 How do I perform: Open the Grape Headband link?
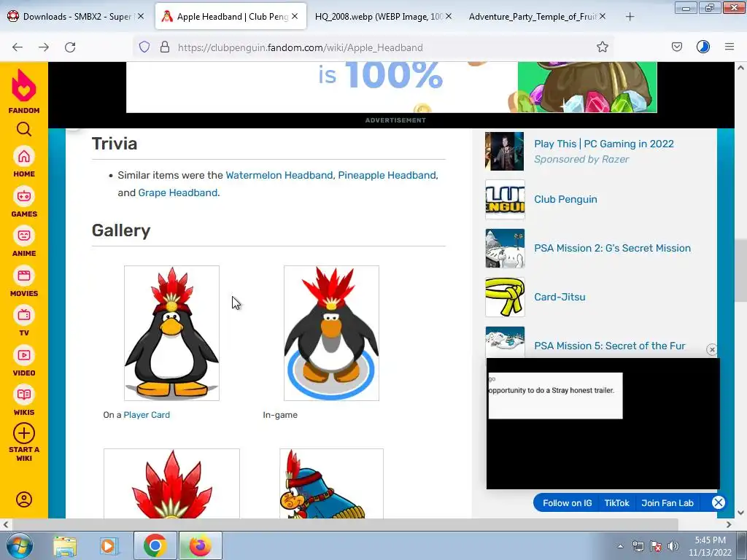[x=178, y=192]
